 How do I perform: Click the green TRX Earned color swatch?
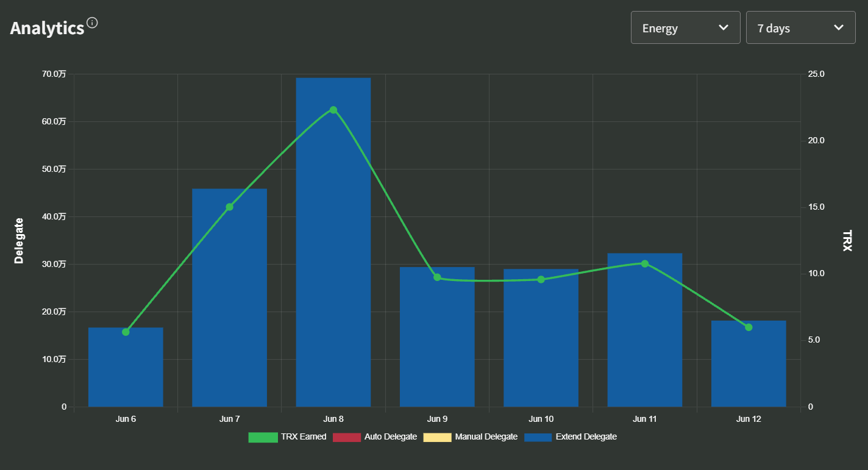pyautogui.click(x=263, y=437)
